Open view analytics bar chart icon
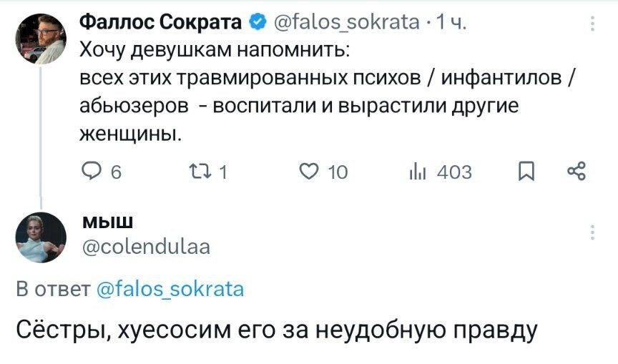 (x=416, y=172)
